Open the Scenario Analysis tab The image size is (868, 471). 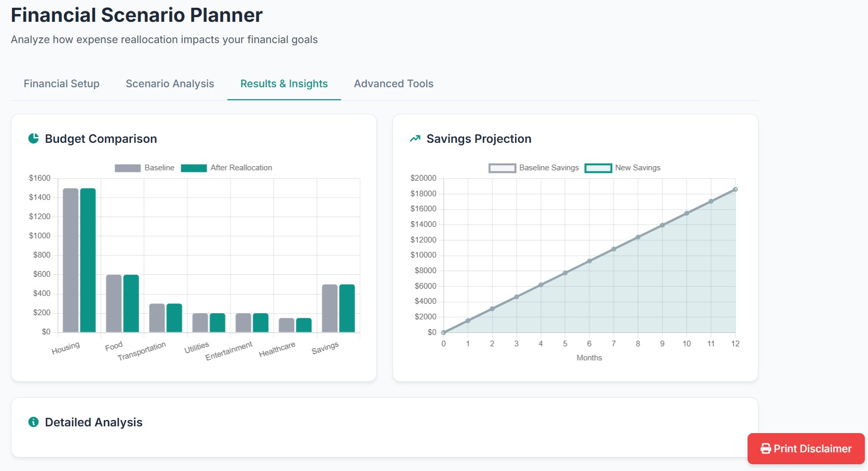[170, 84]
